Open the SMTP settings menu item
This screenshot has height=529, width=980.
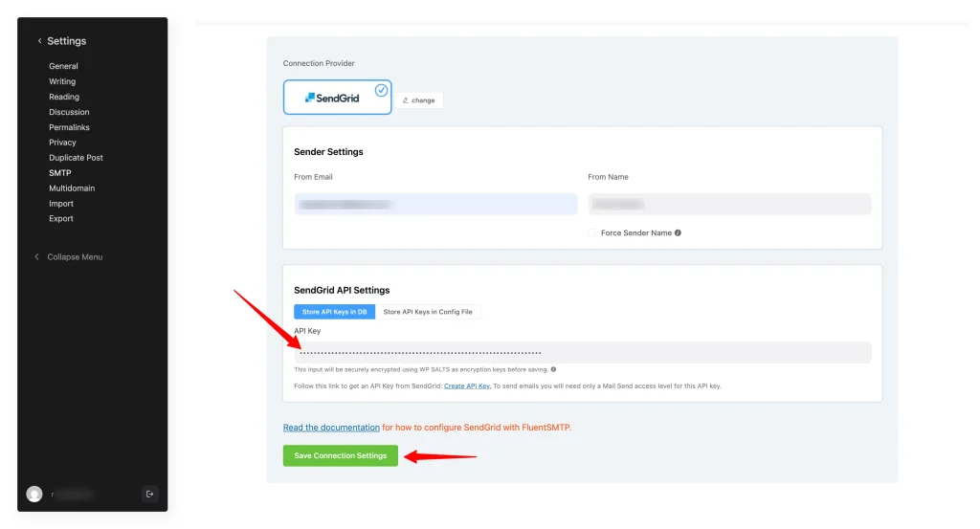(60, 173)
